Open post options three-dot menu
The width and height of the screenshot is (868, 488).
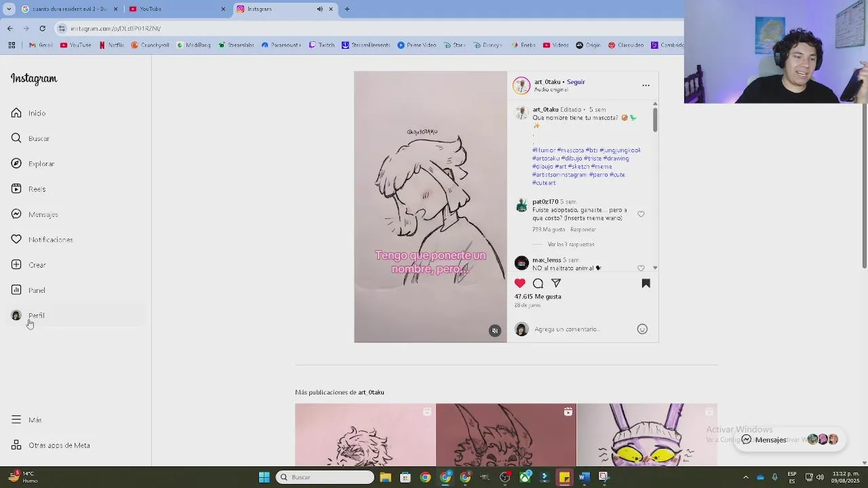(646, 85)
